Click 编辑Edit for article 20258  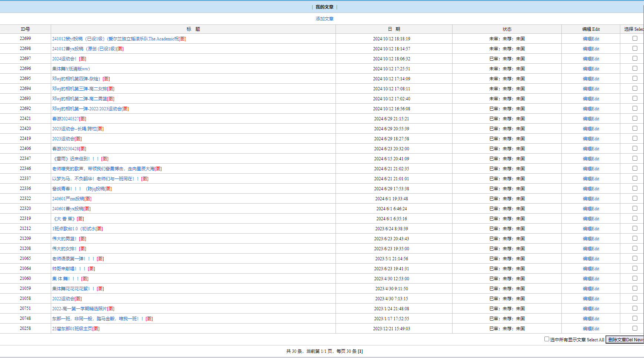pos(591,329)
